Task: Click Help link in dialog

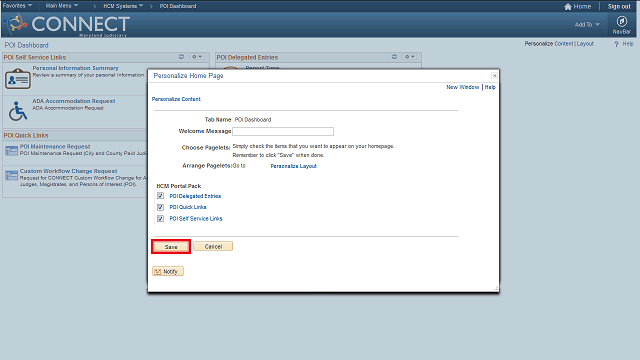Action: 490,87
